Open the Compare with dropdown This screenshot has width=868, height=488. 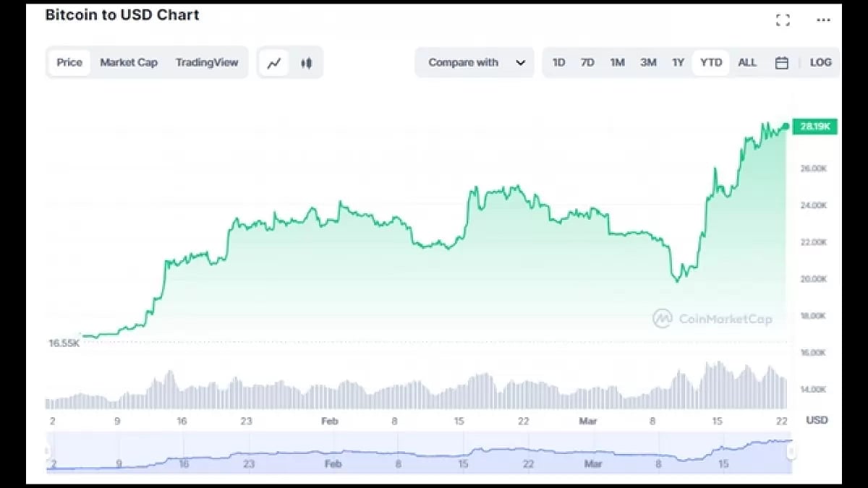(463, 63)
